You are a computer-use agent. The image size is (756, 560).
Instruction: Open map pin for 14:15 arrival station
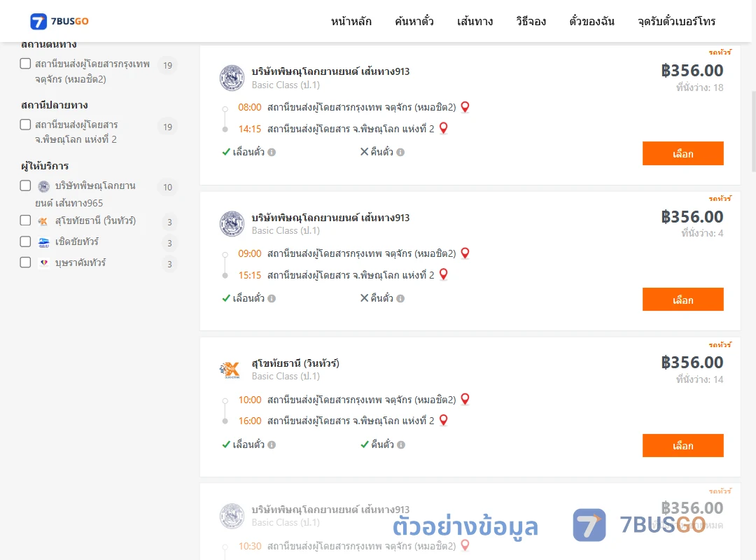point(444,128)
